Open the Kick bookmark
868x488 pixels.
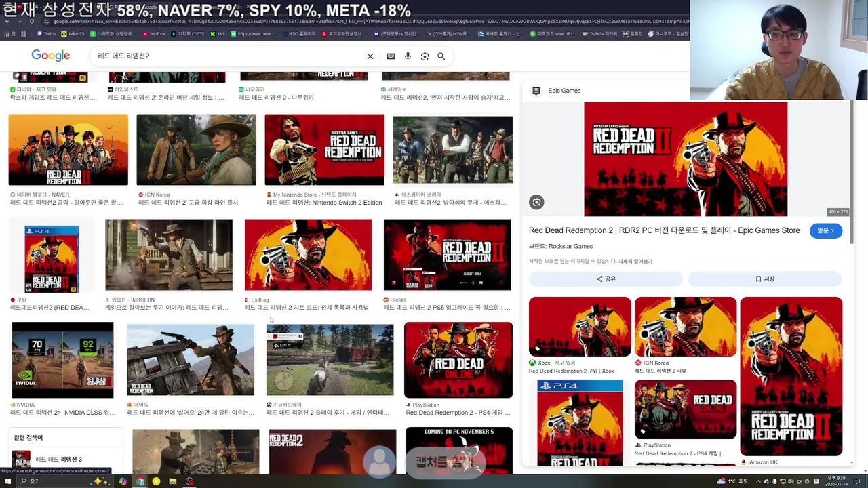pos(218,33)
